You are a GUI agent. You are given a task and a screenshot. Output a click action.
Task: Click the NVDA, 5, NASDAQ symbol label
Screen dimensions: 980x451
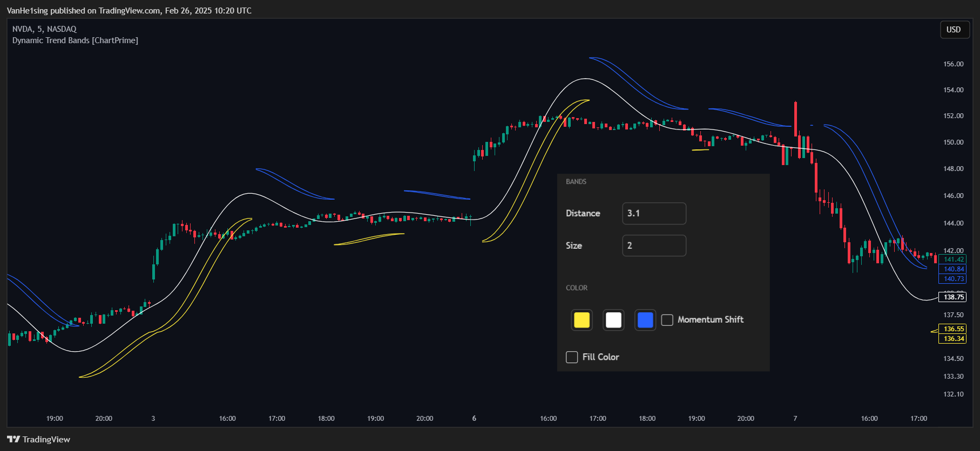[44, 29]
